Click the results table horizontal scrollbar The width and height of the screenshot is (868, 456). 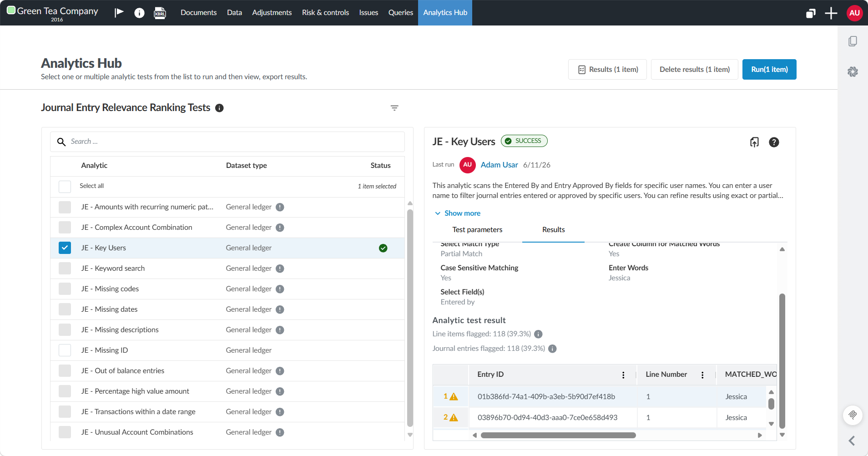pyautogui.click(x=558, y=436)
